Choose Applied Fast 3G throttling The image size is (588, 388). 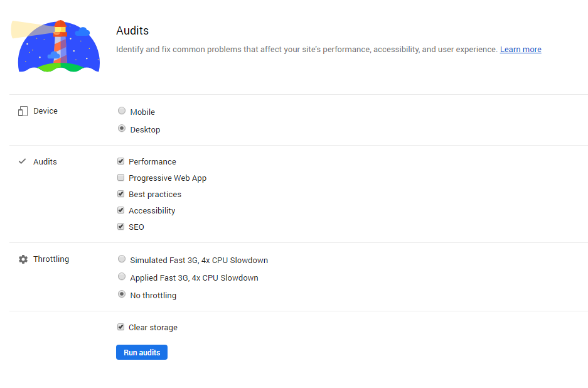(x=122, y=277)
